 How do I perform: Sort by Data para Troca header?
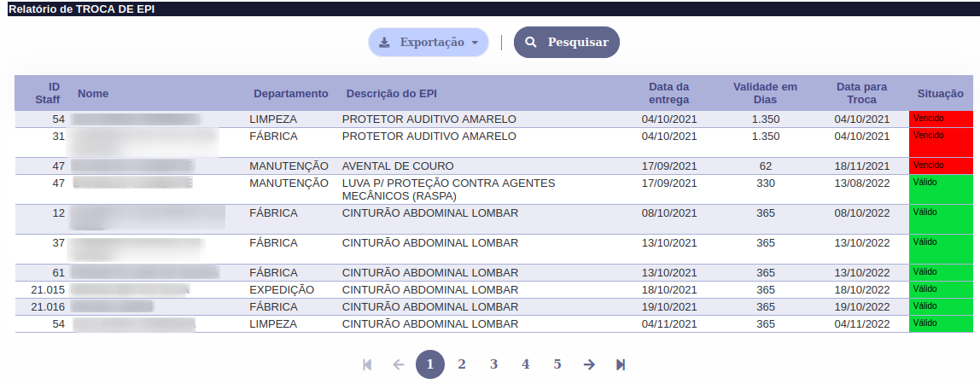[x=861, y=93]
